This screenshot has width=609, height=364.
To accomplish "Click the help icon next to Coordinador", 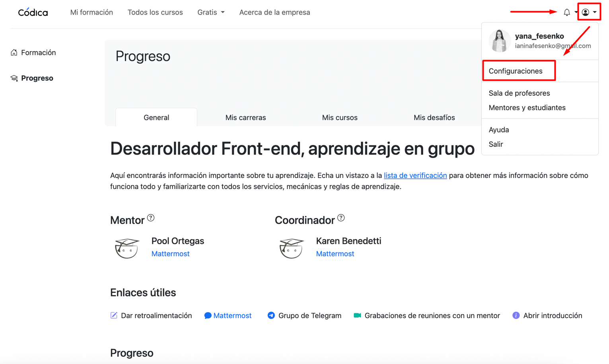I will pos(341,217).
